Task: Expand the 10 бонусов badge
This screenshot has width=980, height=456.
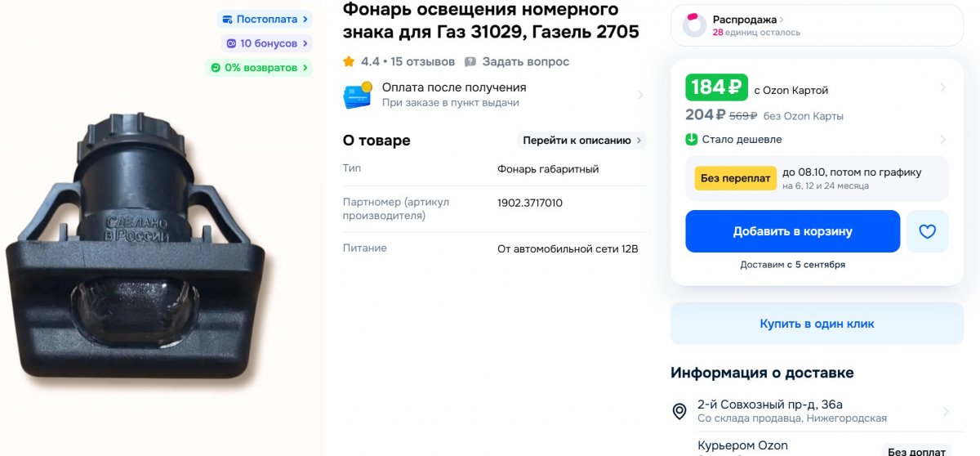Action: [x=266, y=43]
